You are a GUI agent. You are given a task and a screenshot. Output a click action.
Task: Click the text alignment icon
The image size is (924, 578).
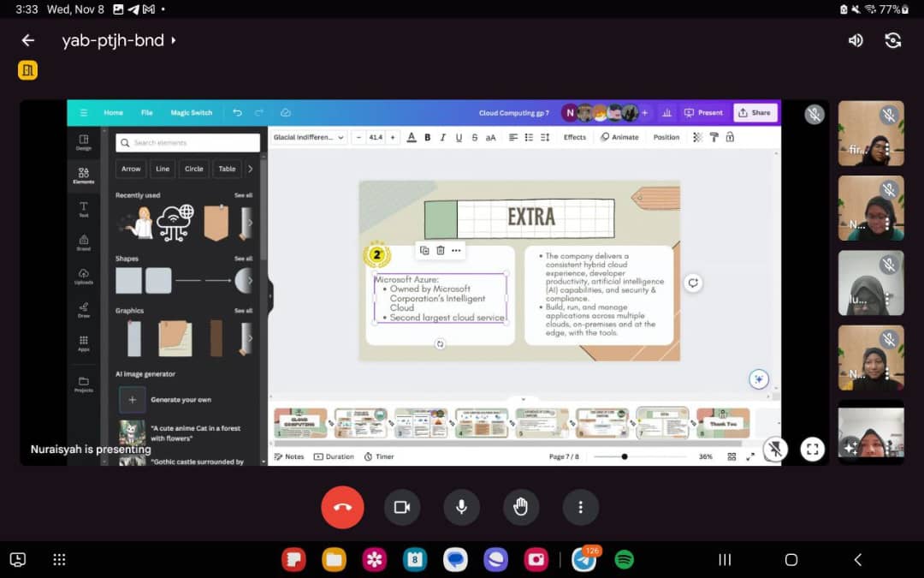click(x=513, y=137)
